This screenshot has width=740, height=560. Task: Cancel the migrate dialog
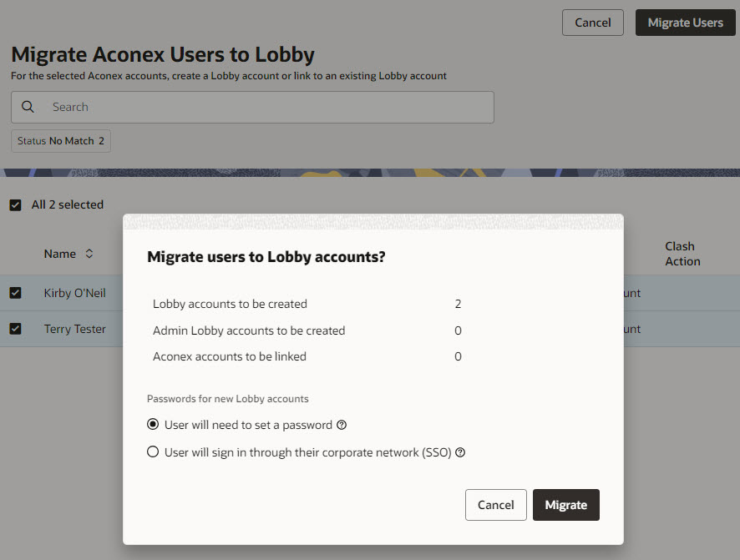pyautogui.click(x=495, y=505)
